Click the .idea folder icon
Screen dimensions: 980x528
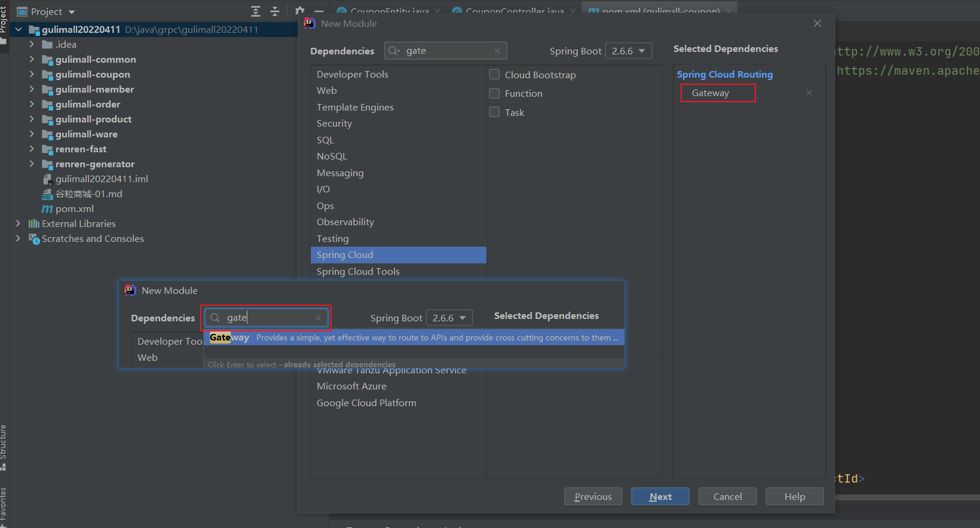tap(48, 45)
